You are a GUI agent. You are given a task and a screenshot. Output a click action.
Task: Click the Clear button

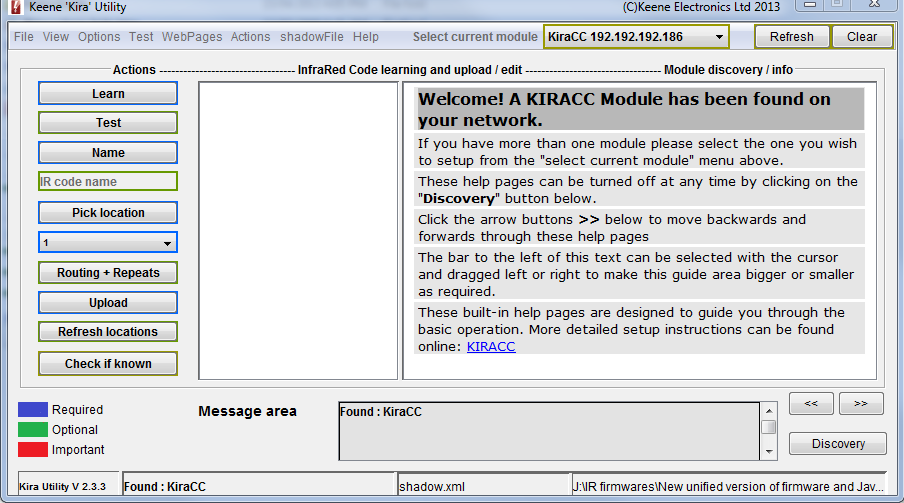[x=861, y=37]
